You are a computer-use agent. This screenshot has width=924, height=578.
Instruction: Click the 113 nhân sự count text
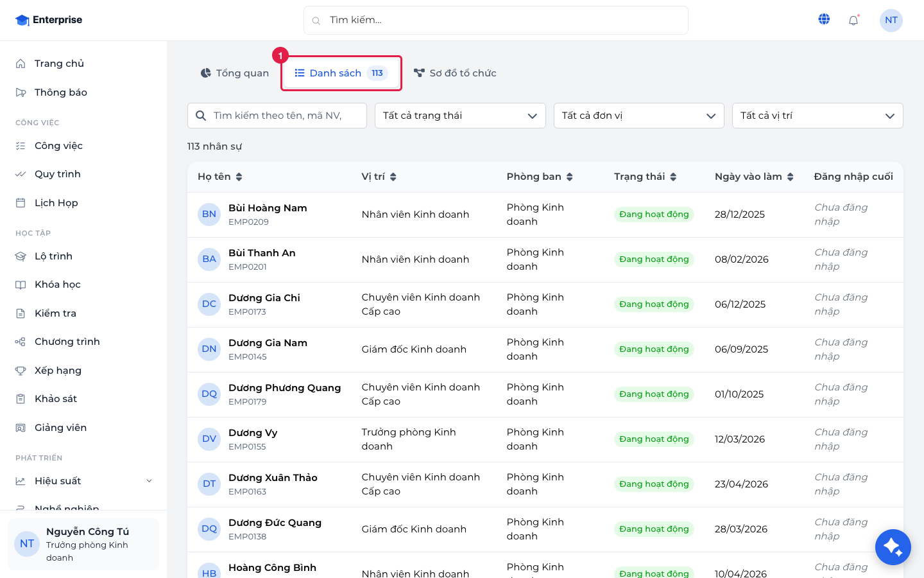[214, 146]
